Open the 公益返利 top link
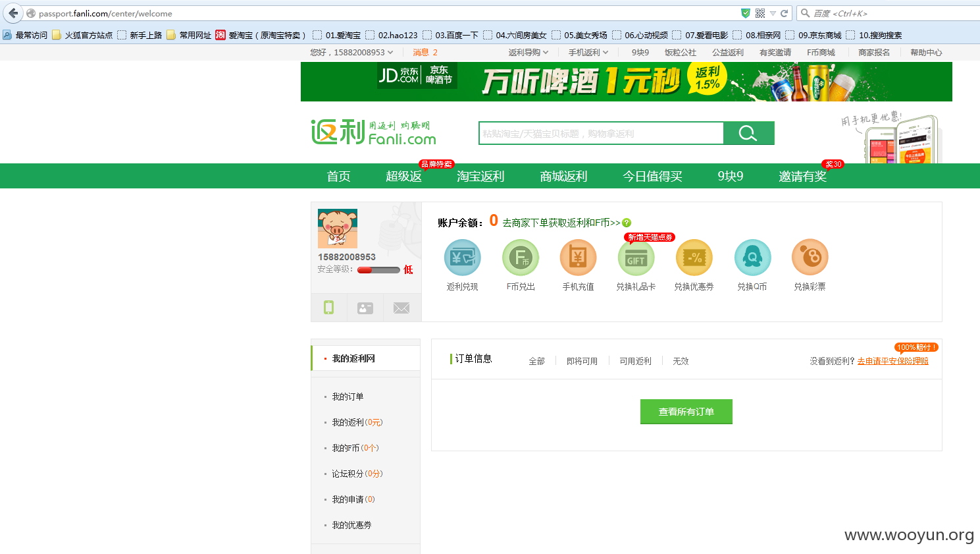The height and width of the screenshot is (554, 980). click(728, 52)
